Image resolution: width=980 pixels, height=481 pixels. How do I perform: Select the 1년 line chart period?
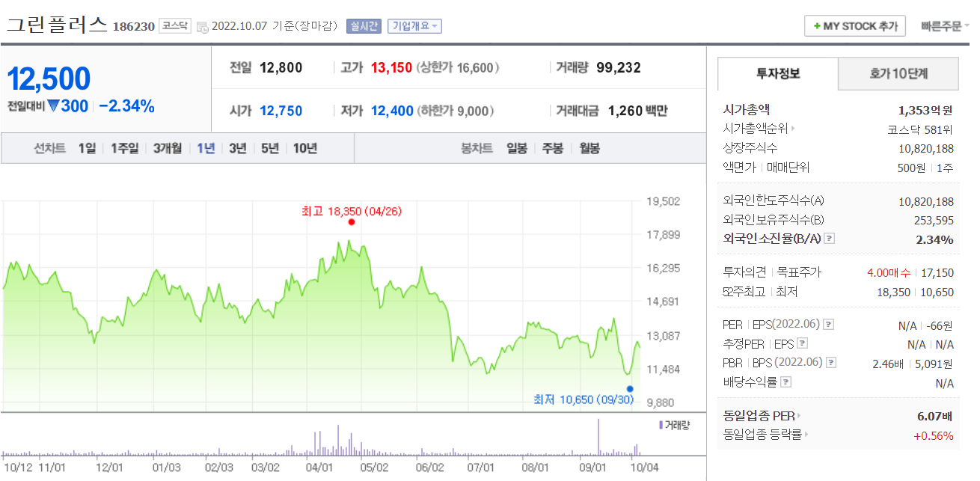click(x=206, y=148)
